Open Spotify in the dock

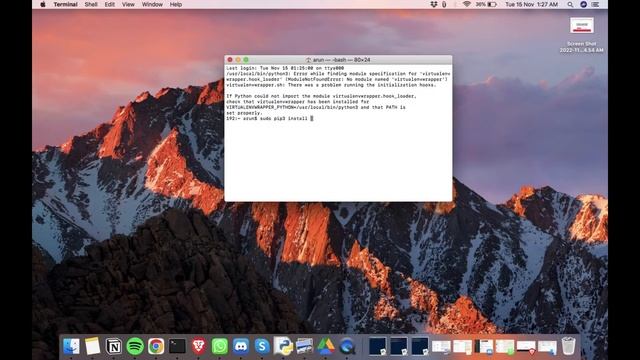click(135, 346)
